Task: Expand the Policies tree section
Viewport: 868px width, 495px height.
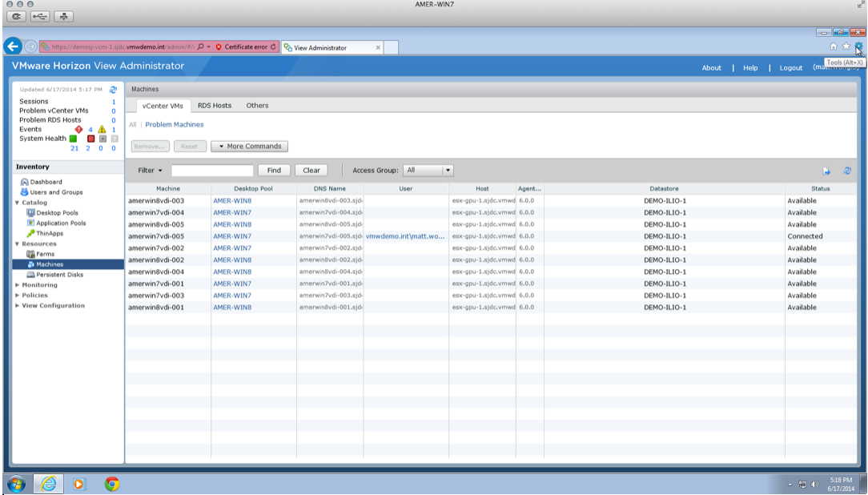Action: [x=17, y=295]
